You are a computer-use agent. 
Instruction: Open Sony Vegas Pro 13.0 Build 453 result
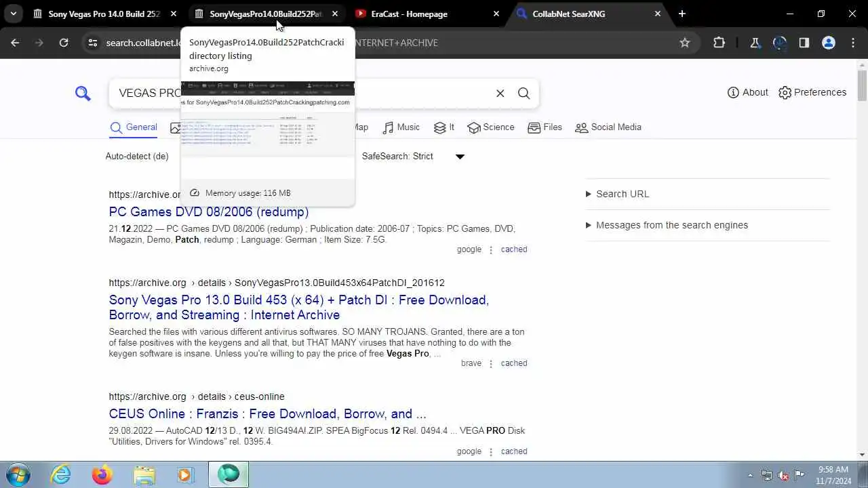pos(299,307)
